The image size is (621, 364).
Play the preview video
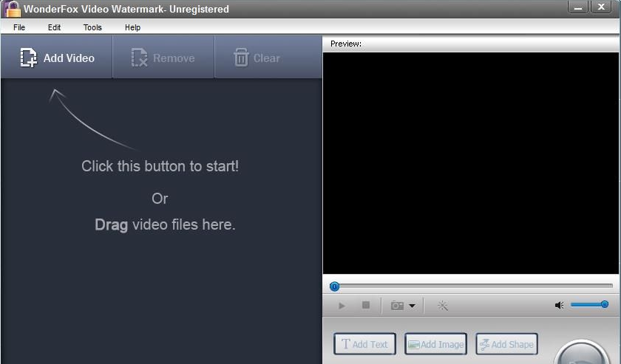coord(342,306)
